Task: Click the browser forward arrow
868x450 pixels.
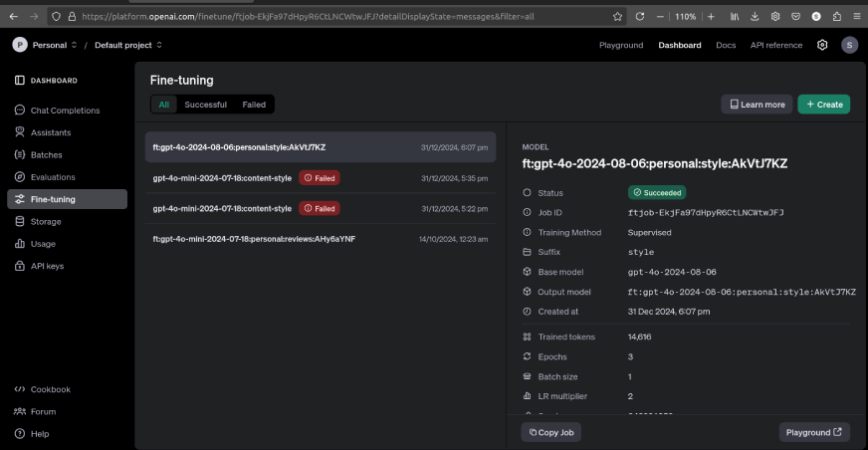Action: click(34, 17)
